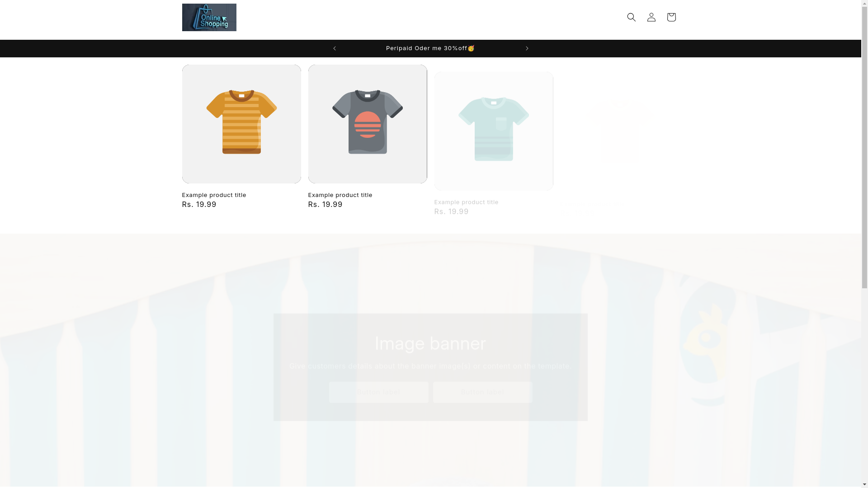Click the Online Shopping store logo

coord(209,17)
